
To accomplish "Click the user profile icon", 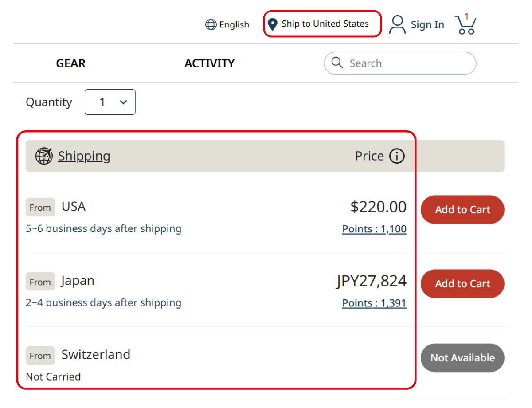I will pos(397,25).
